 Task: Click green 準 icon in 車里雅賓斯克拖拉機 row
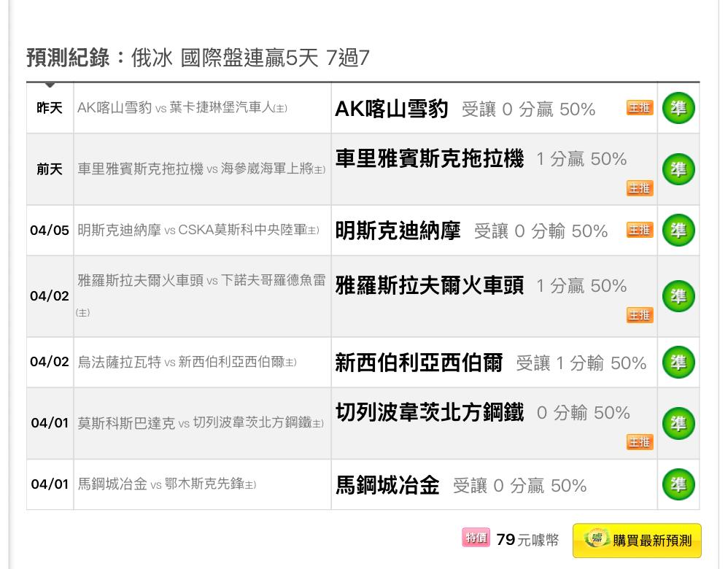[x=678, y=169]
